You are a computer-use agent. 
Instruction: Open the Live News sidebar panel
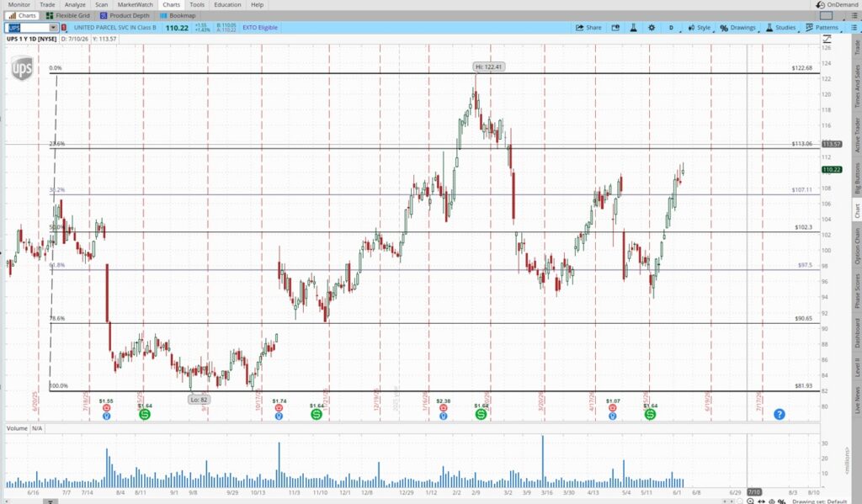point(857,401)
